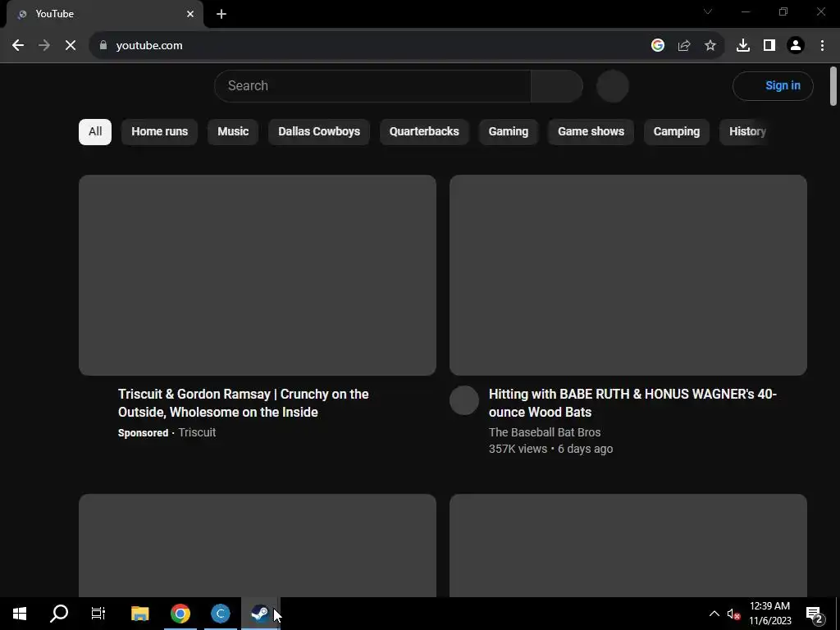Click the muted volume icon
Screen dimensions: 840x630
(x=733, y=614)
